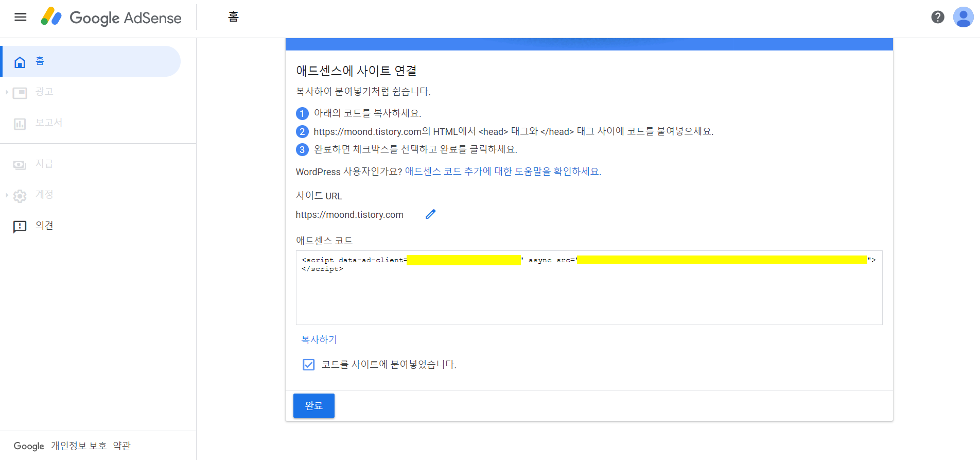
Task: Open the user account avatar
Action: pos(963,17)
